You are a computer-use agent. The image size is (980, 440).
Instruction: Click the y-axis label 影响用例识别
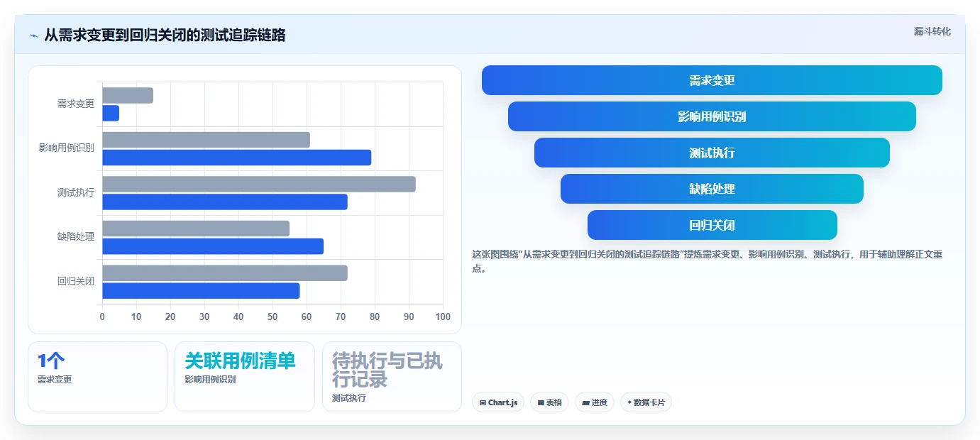click(67, 148)
